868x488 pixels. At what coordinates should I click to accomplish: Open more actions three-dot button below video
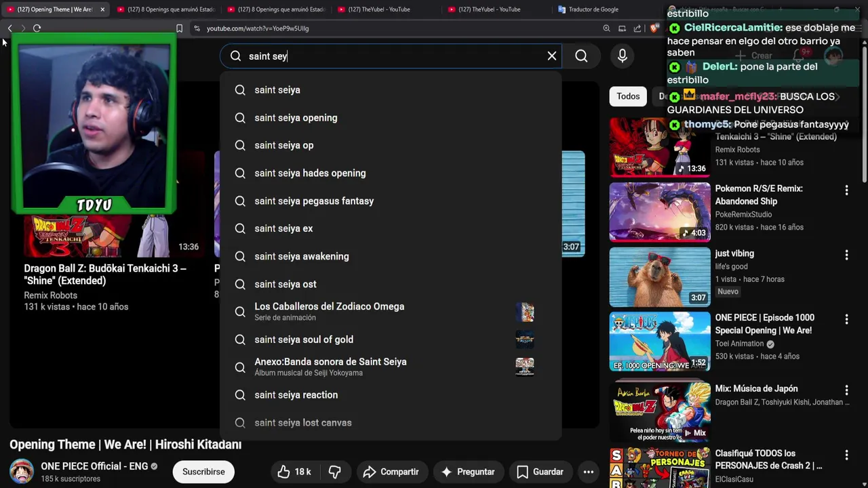(589, 472)
